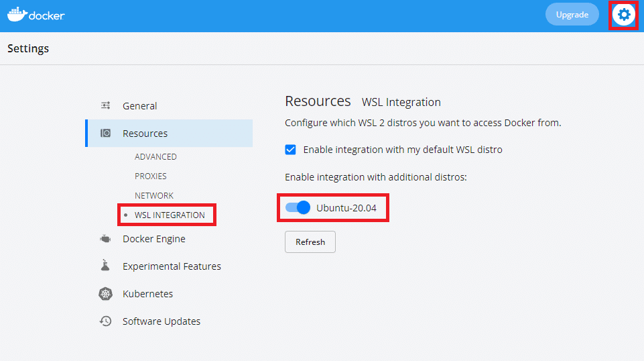Click the Resources disk icon

(x=106, y=133)
